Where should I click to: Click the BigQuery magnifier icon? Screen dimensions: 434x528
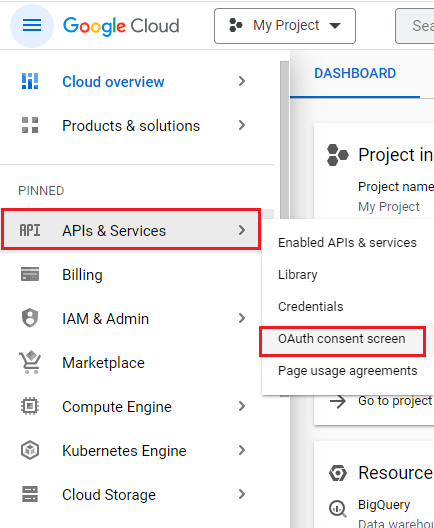(338, 508)
